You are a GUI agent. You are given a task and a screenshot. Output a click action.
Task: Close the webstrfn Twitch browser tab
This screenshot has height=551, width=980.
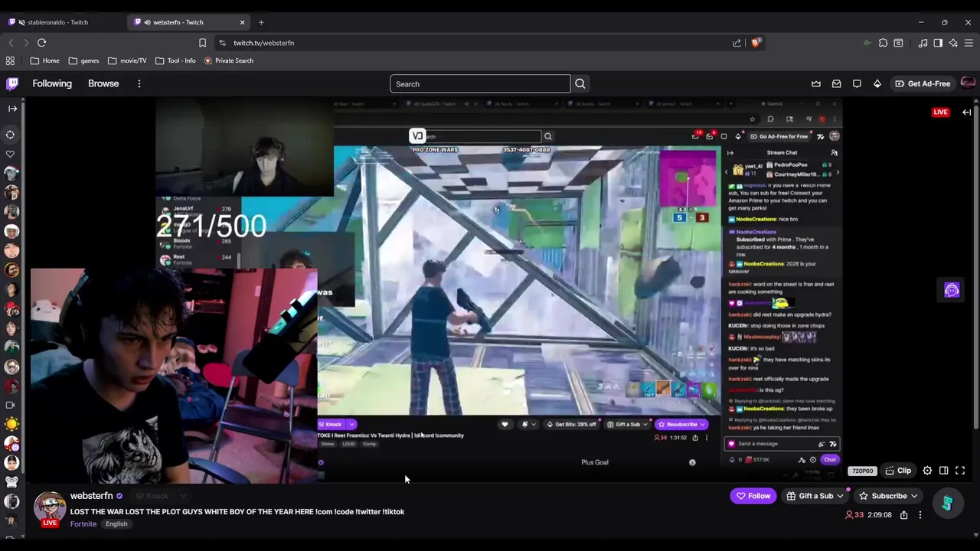(243, 22)
